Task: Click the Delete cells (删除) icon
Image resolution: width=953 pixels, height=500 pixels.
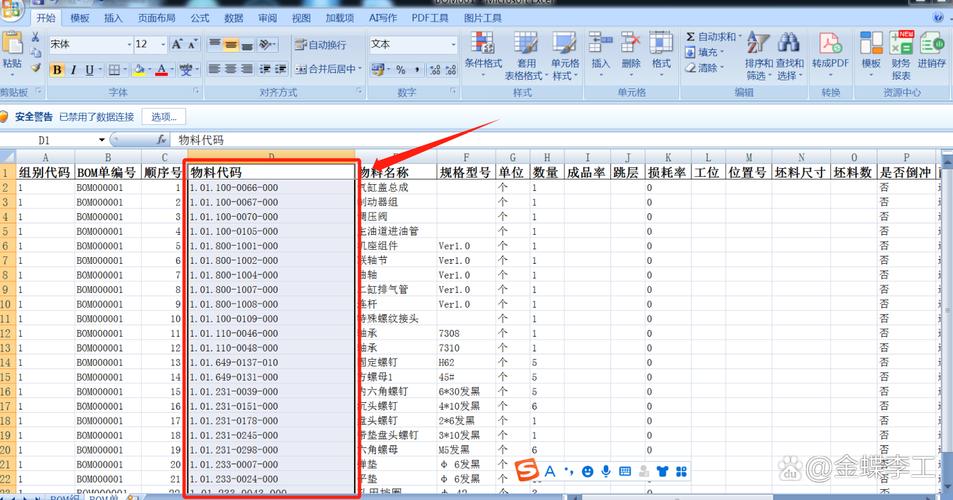Action: [631, 44]
